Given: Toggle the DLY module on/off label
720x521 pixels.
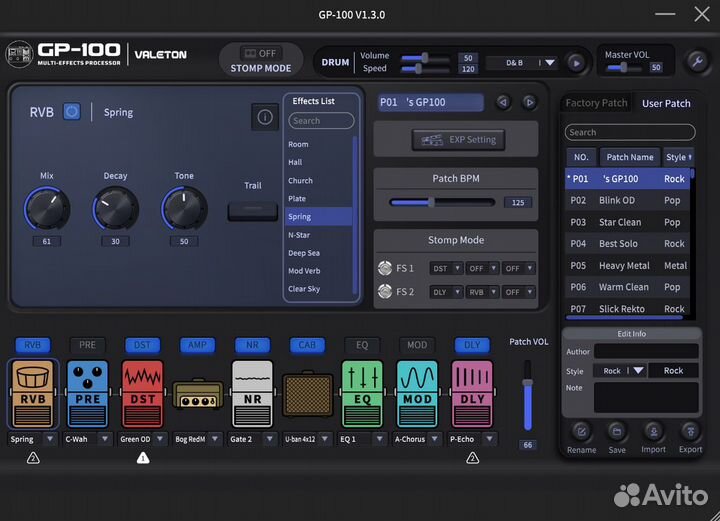Looking at the screenshot, I should [x=472, y=345].
